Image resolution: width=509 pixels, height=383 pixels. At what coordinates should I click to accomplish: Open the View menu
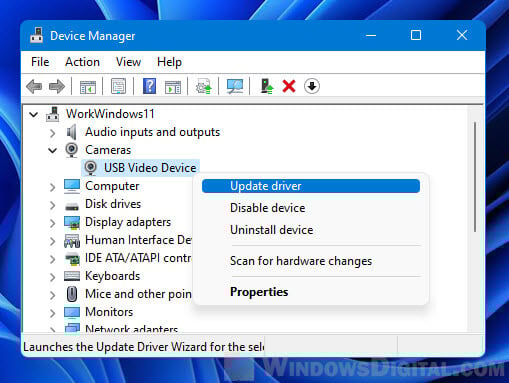[128, 62]
